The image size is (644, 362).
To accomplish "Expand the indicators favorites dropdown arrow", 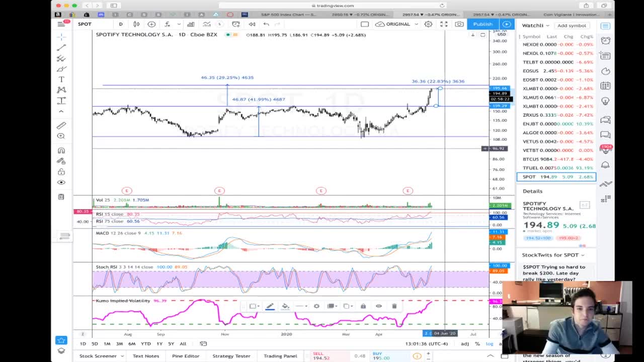I will pos(179,24).
